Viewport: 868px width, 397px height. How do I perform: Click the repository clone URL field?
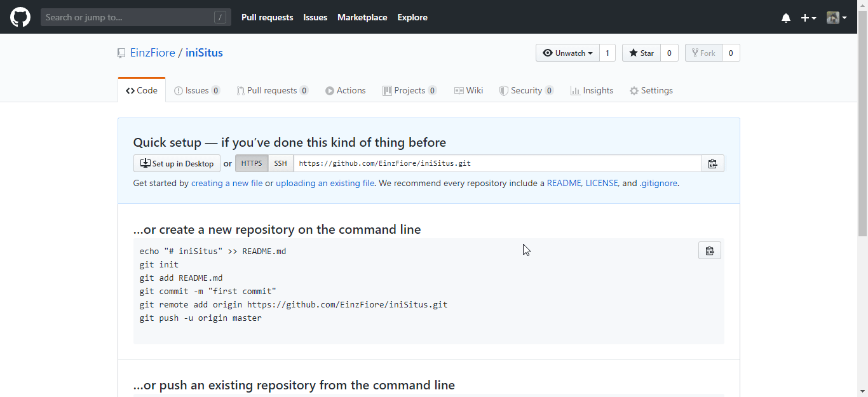(498, 163)
